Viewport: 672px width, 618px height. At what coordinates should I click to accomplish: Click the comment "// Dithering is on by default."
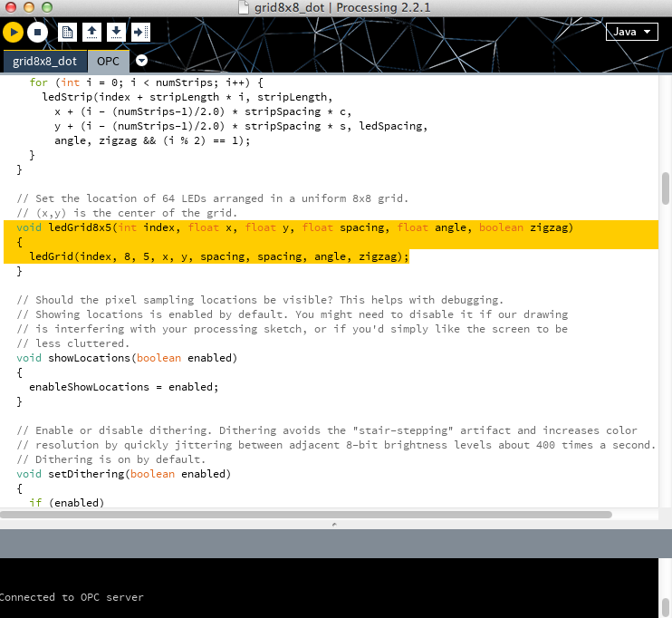111,459
